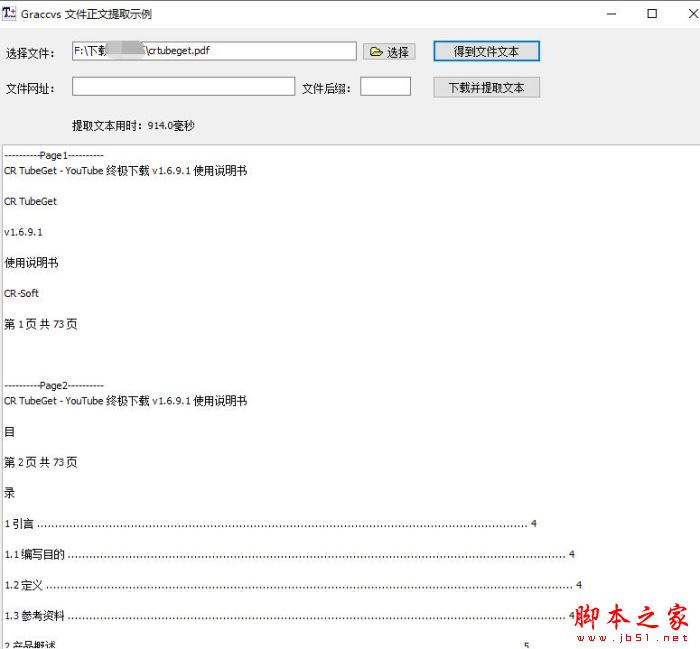The width and height of the screenshot is (700, 649).
Task: Click the CR-Soft text line
Action: (x=21, y=293)
